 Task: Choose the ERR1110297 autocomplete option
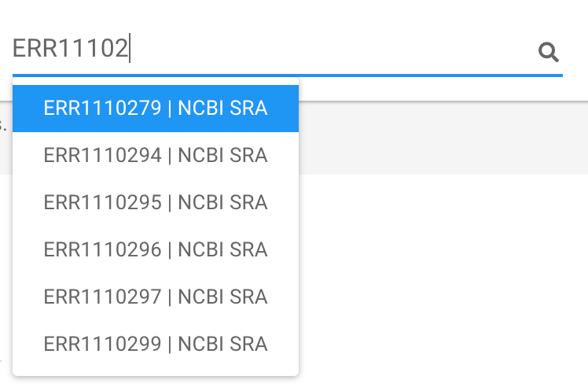(x=156, y=297)
